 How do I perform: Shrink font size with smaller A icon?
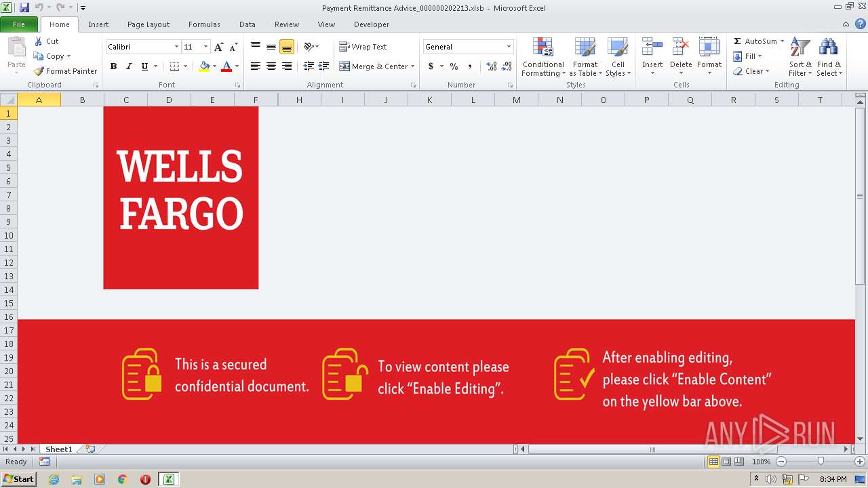(x=233, y=47)
